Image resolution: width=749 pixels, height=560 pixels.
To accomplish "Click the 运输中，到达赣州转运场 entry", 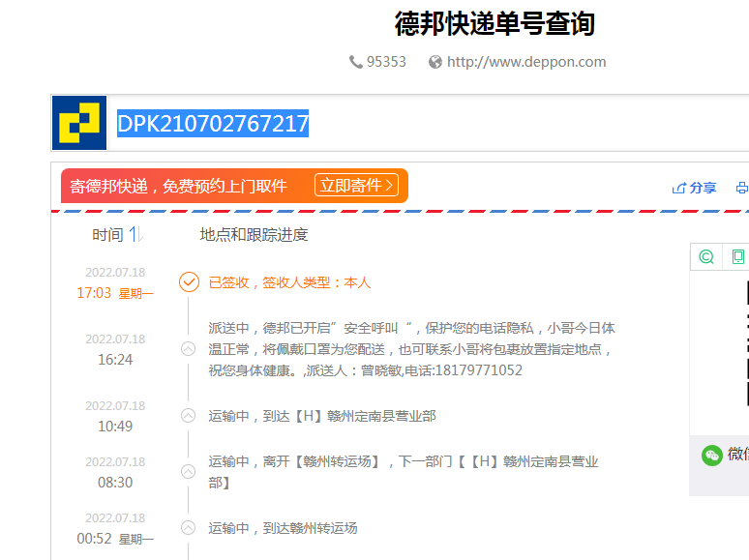I will click(x=283, y=528).
